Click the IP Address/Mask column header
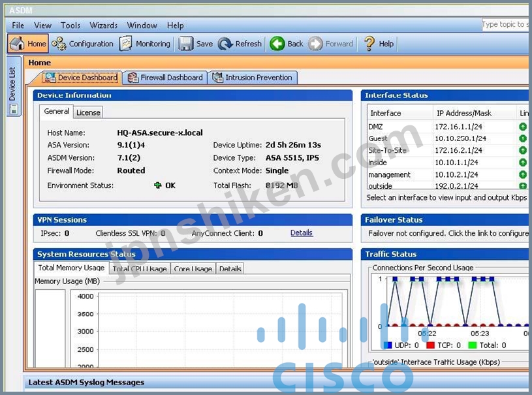532x395 pixels. tap(474, 113)
